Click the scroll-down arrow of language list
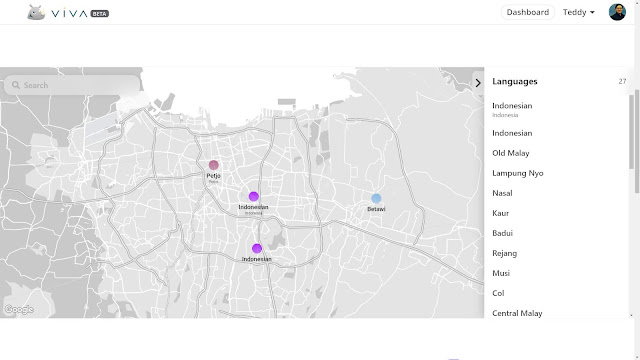This screenshot has width=640, height=360. [631, 315]
